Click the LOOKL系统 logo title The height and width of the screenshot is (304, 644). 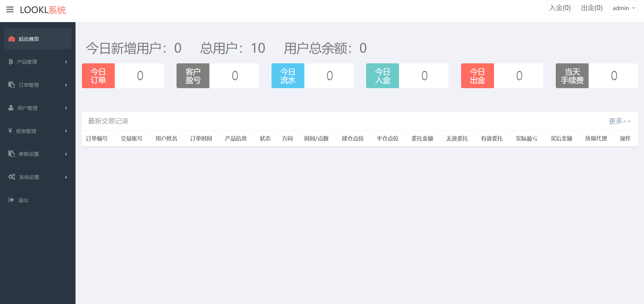click(43, 10)
